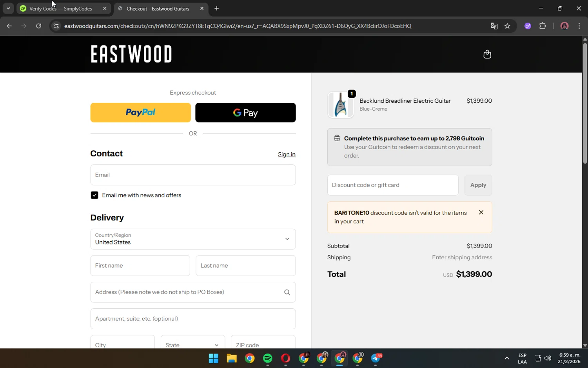Image resolution: width=588 pixels, height=368 pixels.
Task: Click the page vertical scrollbar
Action: pos(585,104)
